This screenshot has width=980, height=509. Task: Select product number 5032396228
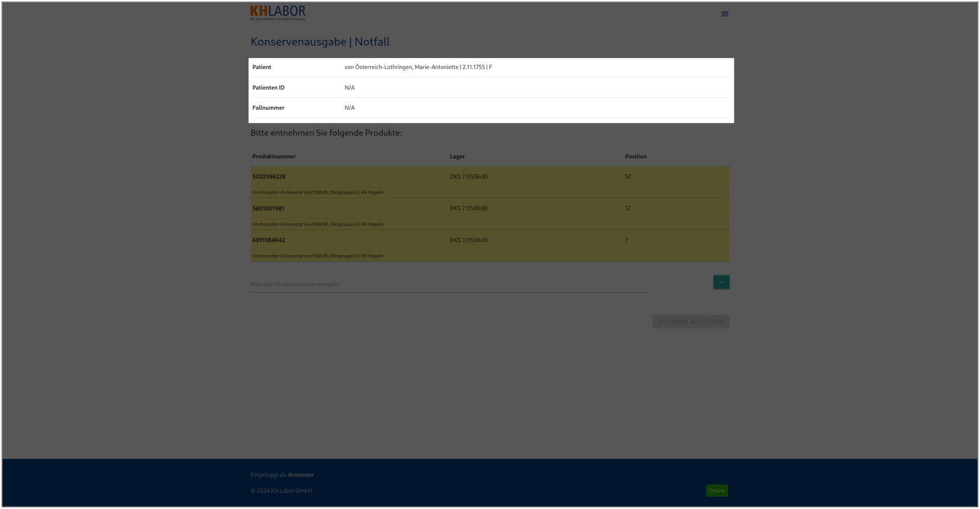click(269, 177)
